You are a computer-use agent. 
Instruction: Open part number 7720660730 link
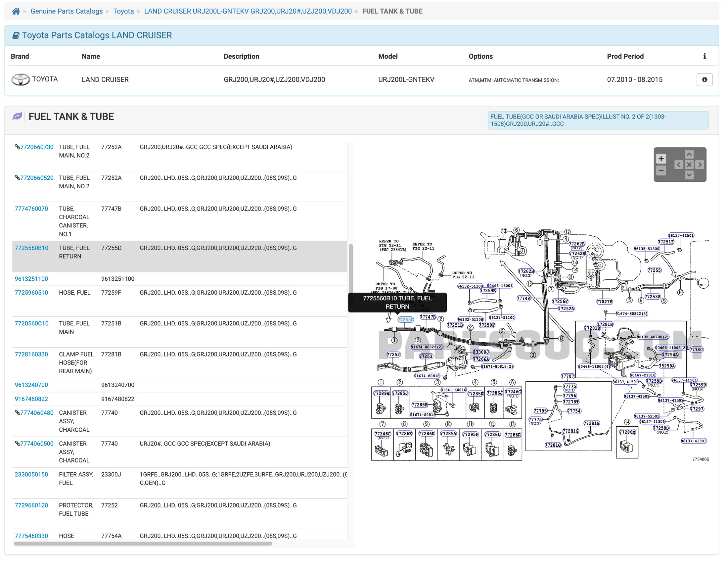coord(37,148)
